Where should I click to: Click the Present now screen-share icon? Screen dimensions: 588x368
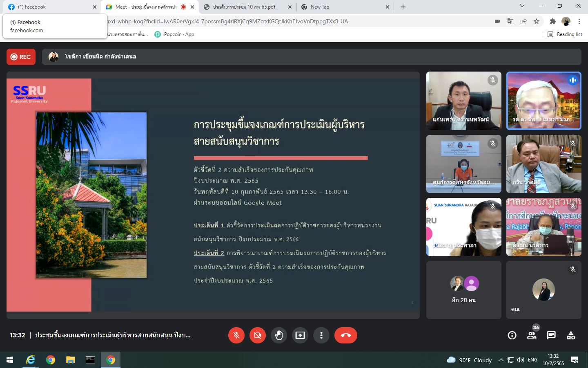[x=300, y=335]
